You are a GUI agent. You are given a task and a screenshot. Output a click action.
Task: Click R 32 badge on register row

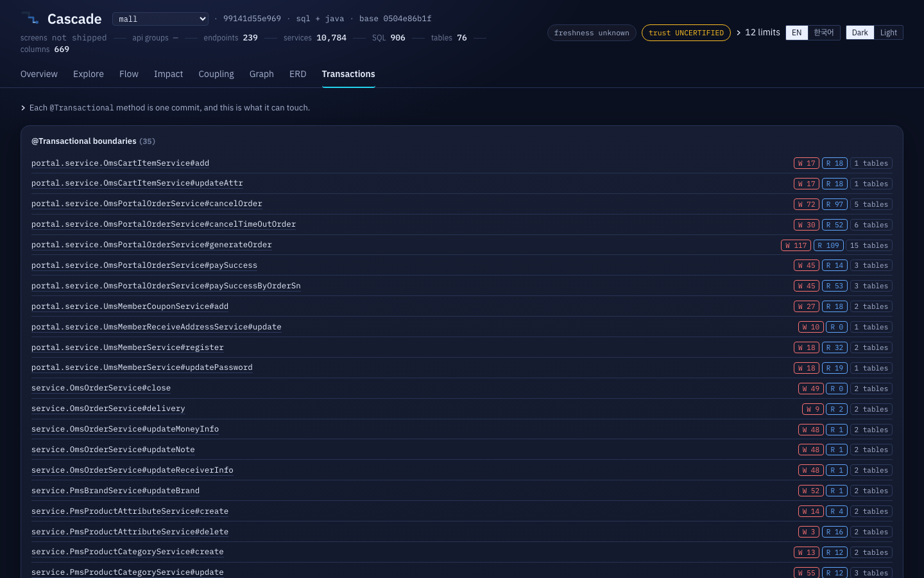(835, 347)
